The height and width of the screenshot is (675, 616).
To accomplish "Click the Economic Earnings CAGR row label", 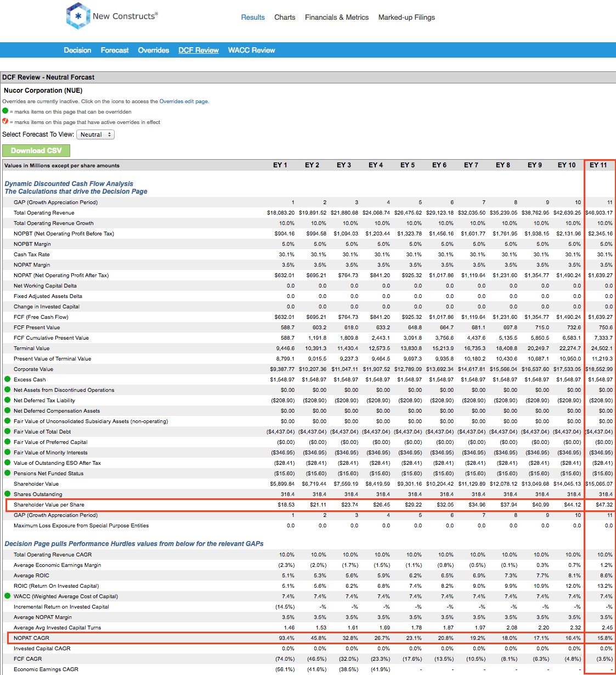I will click(46, 669).
